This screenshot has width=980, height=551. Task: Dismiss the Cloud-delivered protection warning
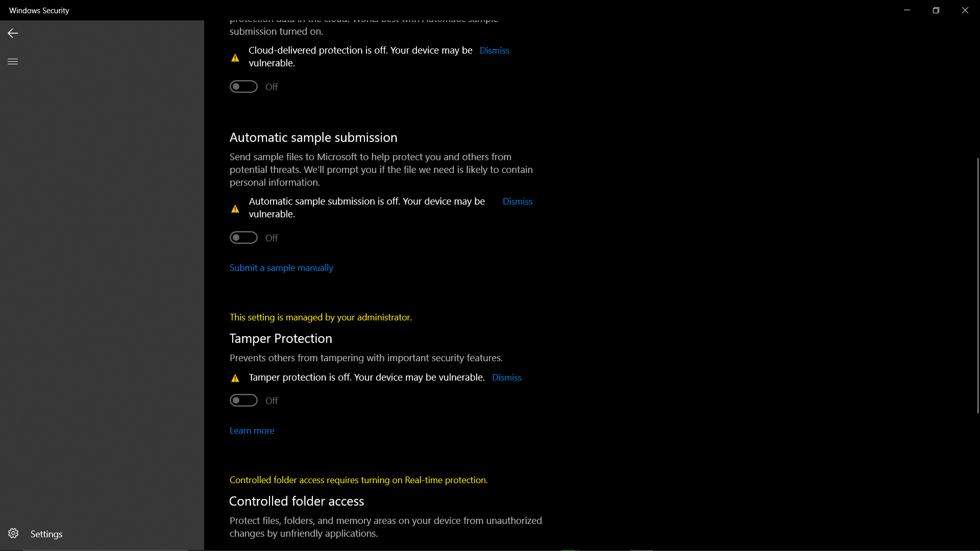click(494, 50)
